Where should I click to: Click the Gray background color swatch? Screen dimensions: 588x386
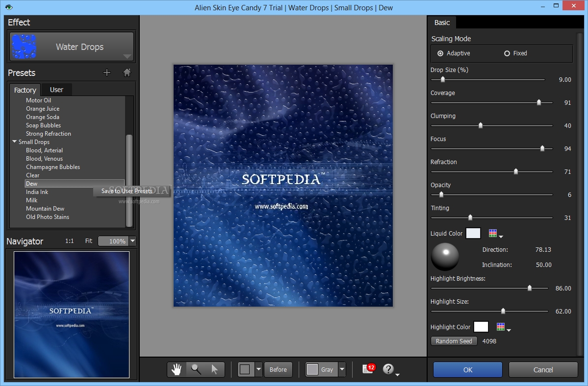(x=312, y=369)
